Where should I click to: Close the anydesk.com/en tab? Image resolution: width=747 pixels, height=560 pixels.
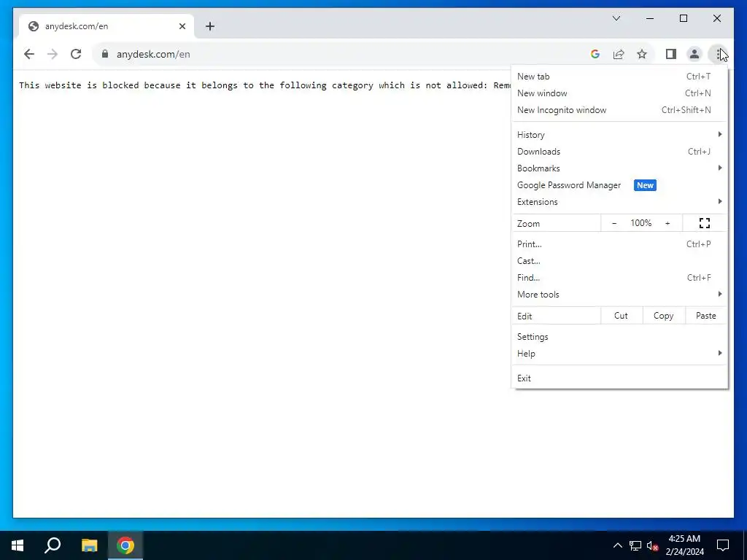[182, 26]
